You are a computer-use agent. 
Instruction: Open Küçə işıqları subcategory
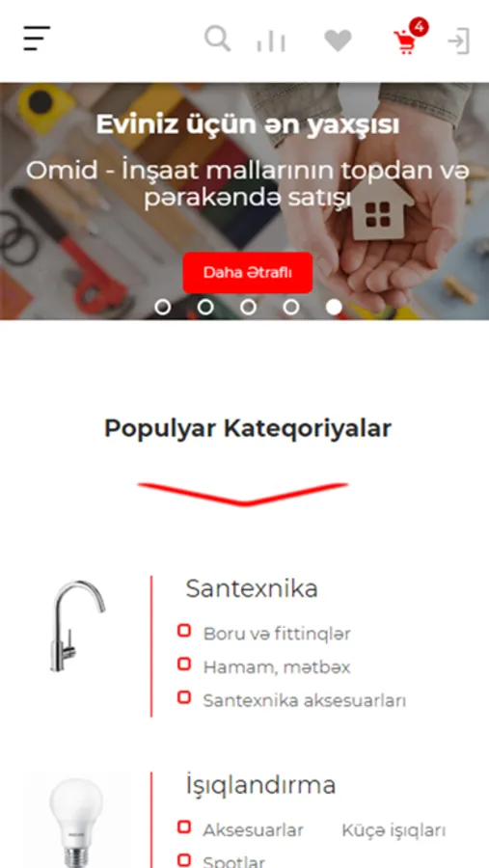point(394,830)
